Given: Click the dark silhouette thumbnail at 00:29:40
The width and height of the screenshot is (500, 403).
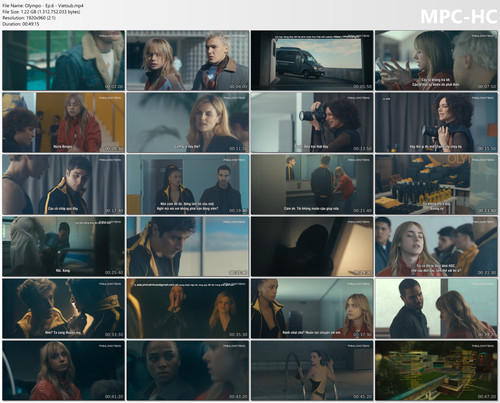Looking at the screenshot, I should pos(312,246).
